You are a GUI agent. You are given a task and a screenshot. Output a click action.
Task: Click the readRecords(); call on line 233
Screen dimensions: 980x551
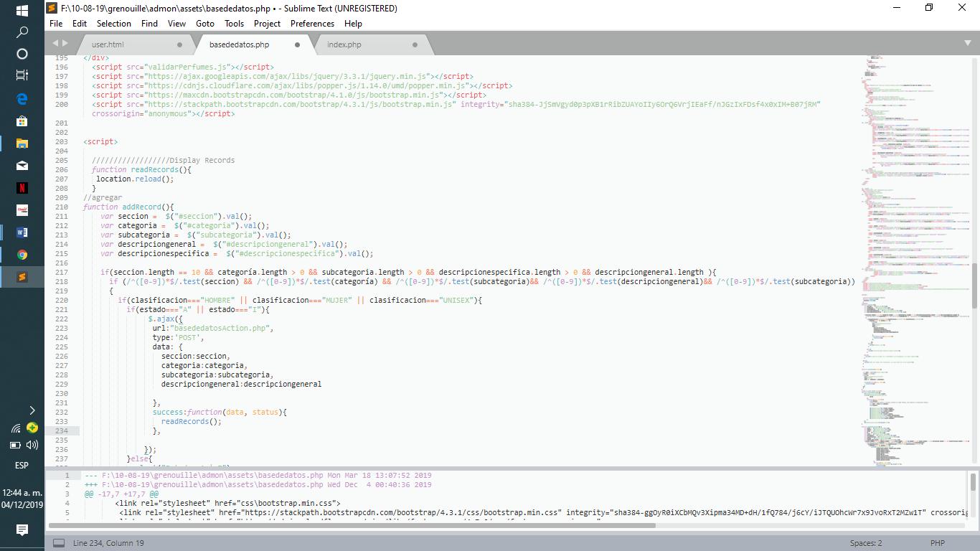coord(191,422)
